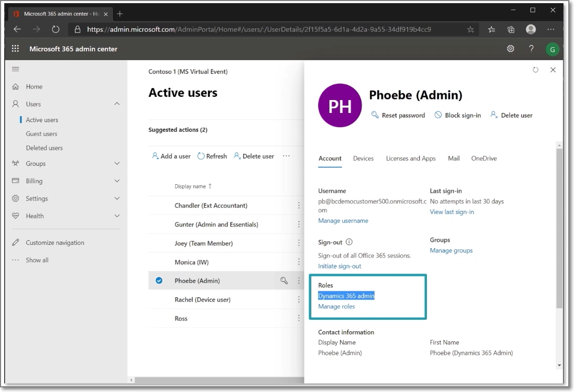
Task: Open the help question mark icon
Action: tap(531, 49)
